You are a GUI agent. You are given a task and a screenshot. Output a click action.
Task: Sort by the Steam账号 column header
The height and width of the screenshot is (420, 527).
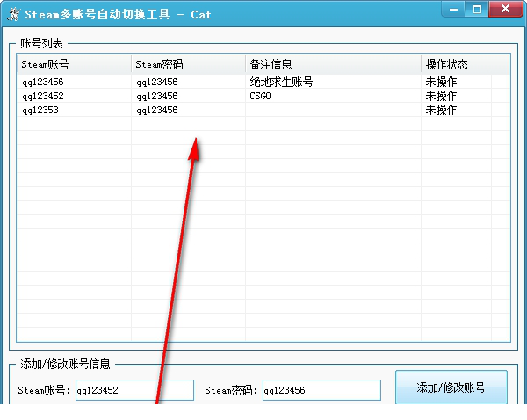[74, 64]
